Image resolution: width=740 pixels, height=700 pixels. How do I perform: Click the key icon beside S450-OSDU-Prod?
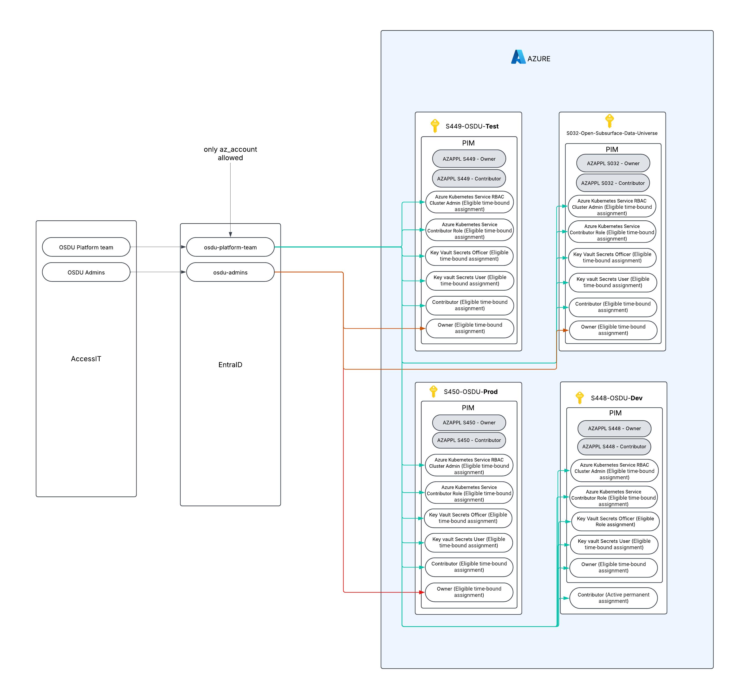point(433,392)
